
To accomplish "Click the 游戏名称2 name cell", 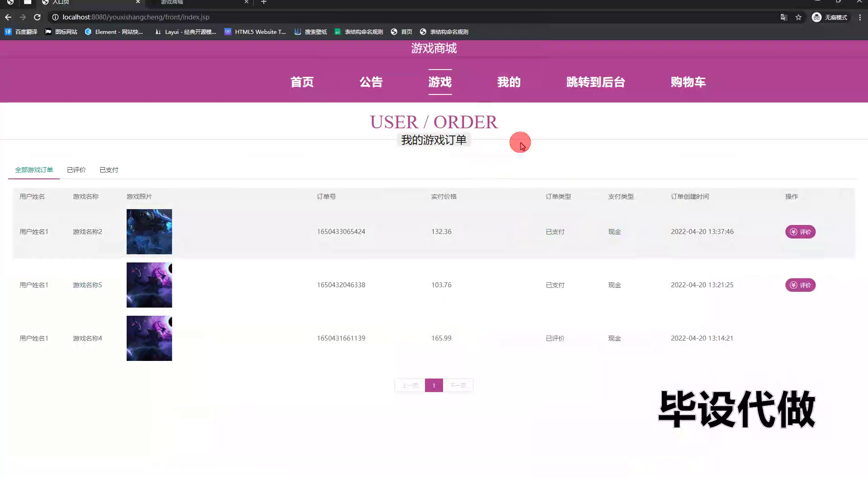I will pos(88,232).
